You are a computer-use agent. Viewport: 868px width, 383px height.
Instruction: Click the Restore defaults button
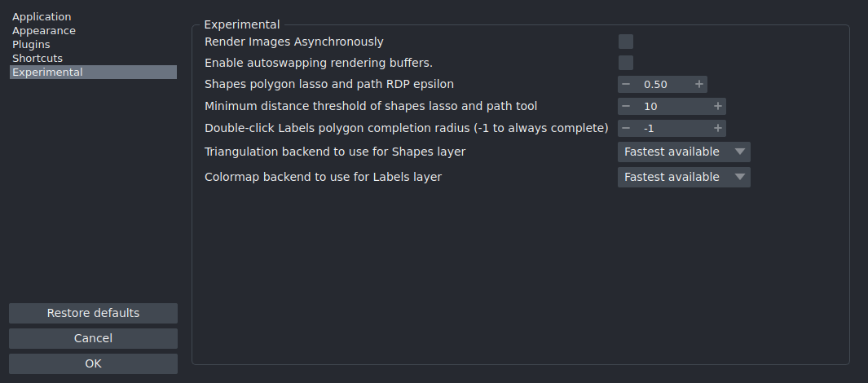(93, 313)
